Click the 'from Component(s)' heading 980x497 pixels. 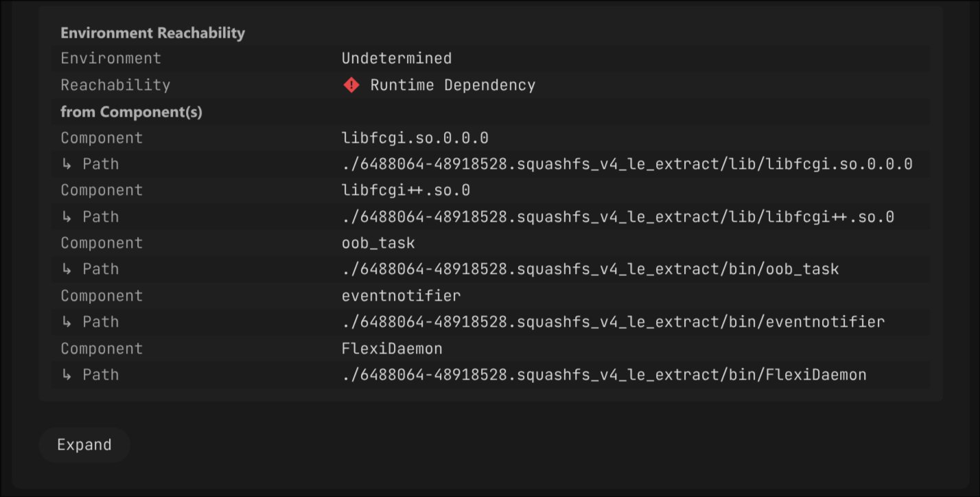click(x=131, y=112)
